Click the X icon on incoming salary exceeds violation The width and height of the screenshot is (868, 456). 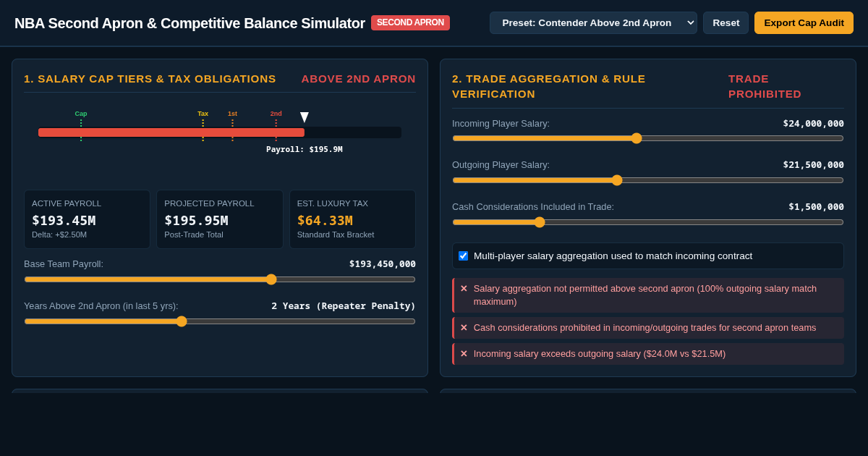(464, 354)
